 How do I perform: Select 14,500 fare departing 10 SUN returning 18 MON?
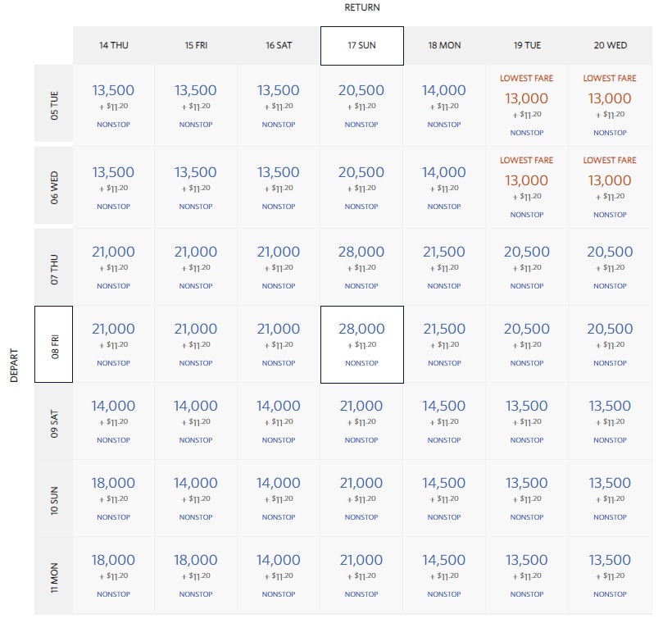443,498
